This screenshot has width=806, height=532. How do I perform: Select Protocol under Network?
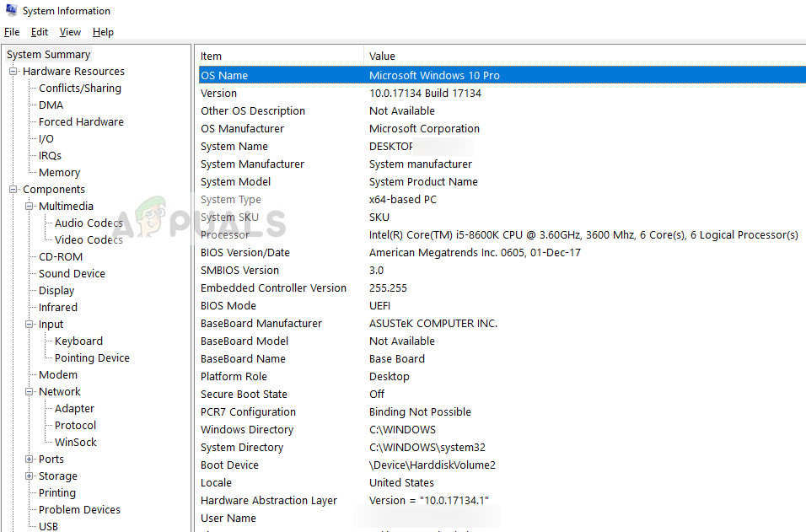point(76,426)
